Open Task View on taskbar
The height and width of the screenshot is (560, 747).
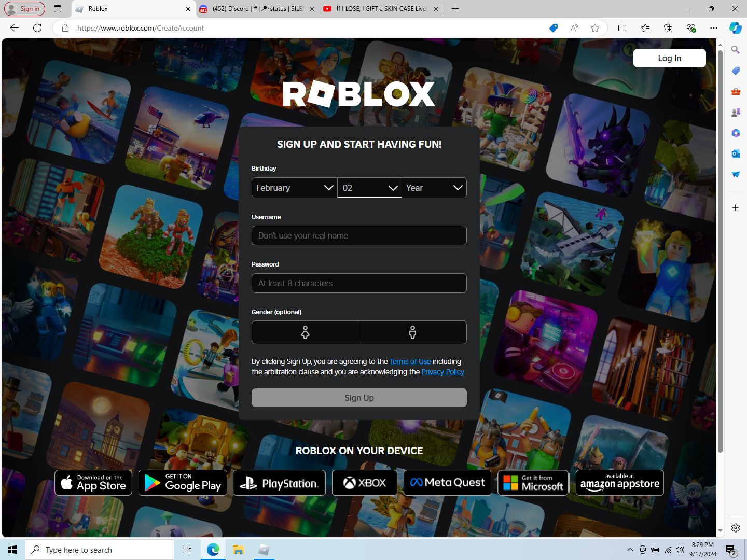187,550
